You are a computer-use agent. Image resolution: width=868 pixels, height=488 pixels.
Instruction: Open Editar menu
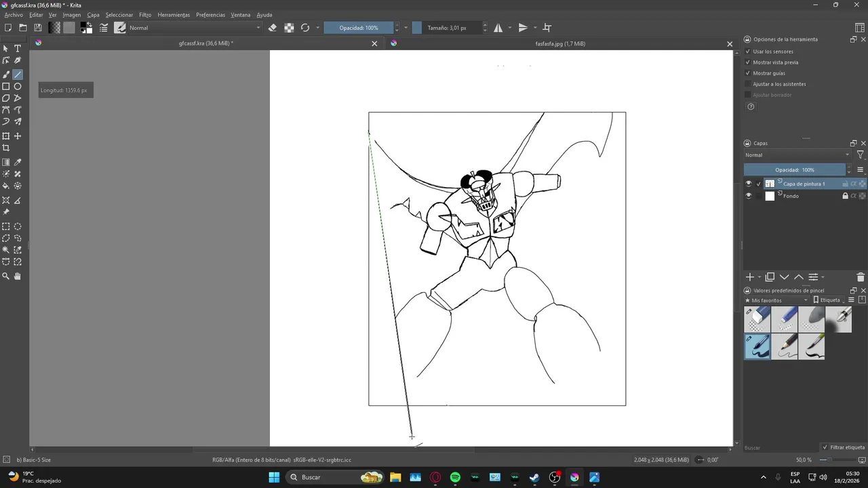(36, 15)
